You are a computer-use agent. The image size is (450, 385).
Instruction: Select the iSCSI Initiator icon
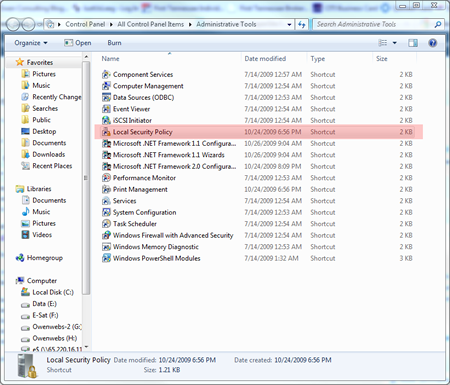coord(106,120)
